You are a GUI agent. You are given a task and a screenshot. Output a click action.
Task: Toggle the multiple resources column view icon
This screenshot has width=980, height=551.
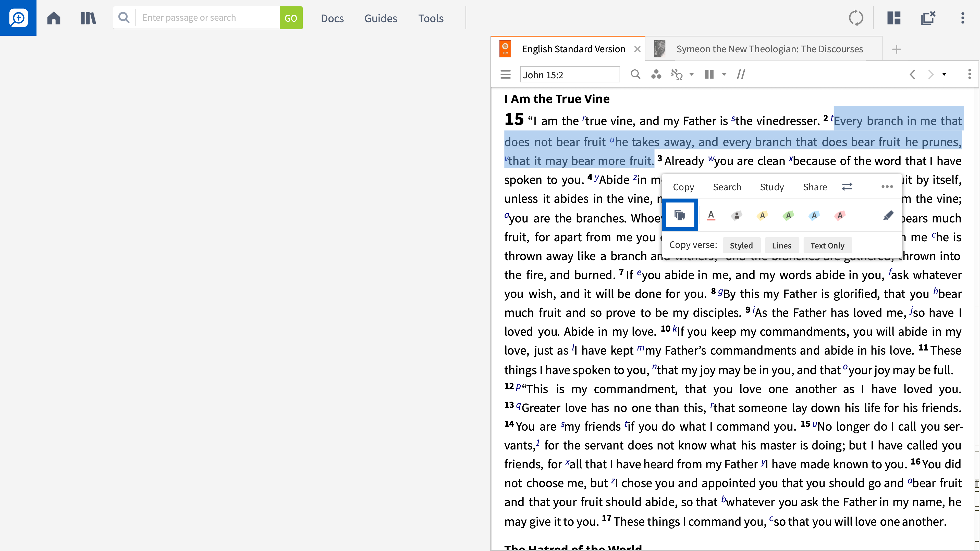(709, 74)
